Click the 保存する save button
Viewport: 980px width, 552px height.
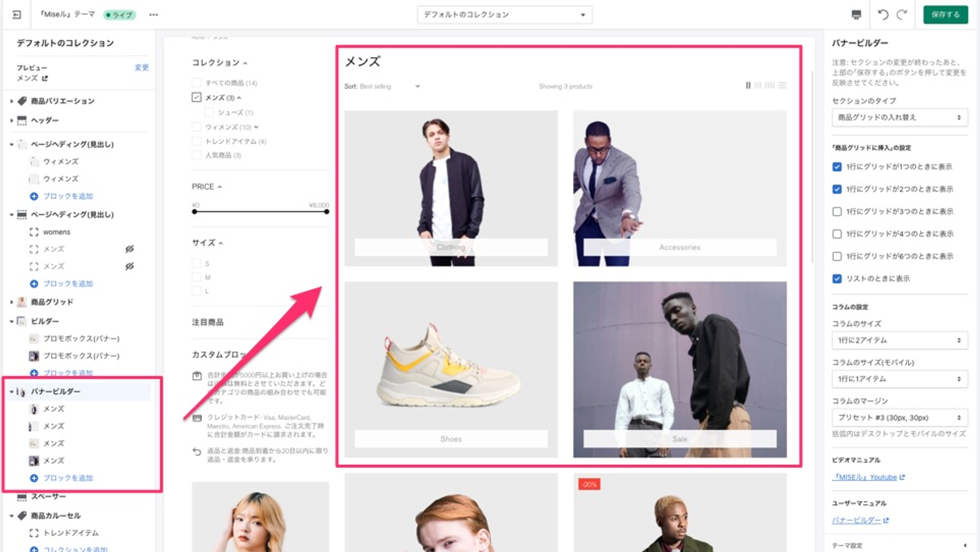click(945, 15)
